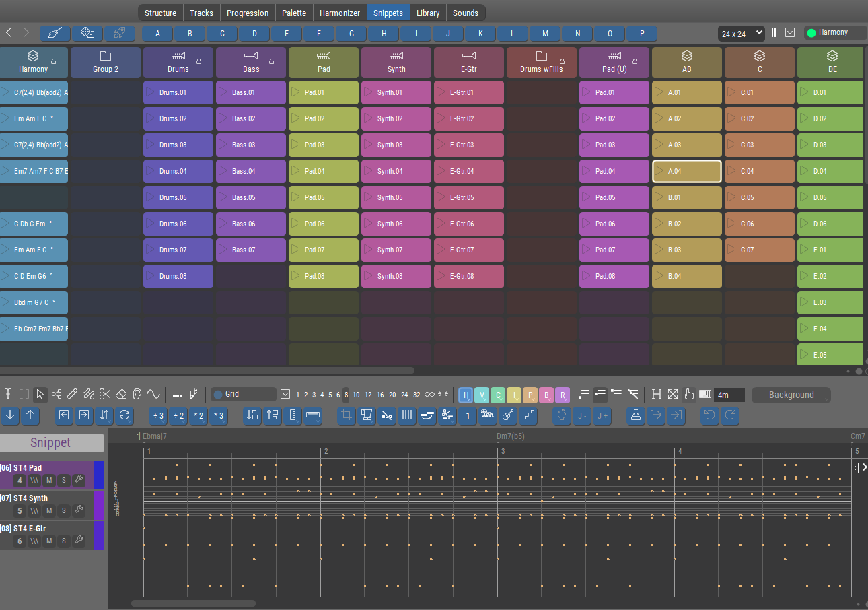Mute the ST4 Pad track
Screen dimensions: 868x610
point(49,480)
